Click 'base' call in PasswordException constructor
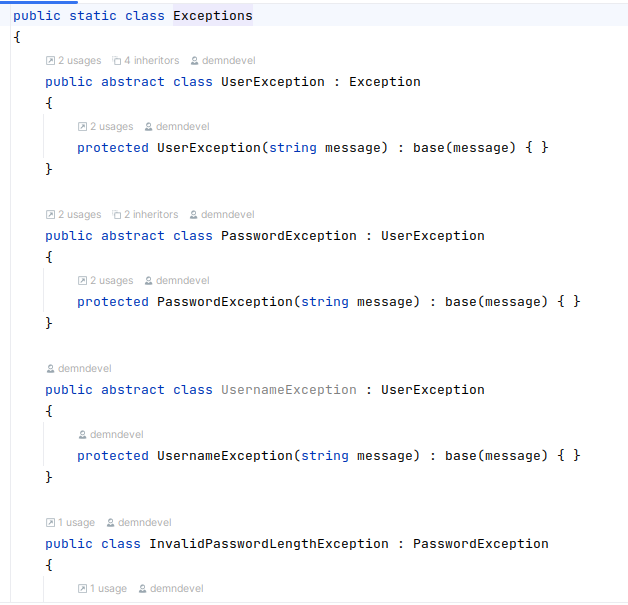The image size is (628, 605). (461, 302)
